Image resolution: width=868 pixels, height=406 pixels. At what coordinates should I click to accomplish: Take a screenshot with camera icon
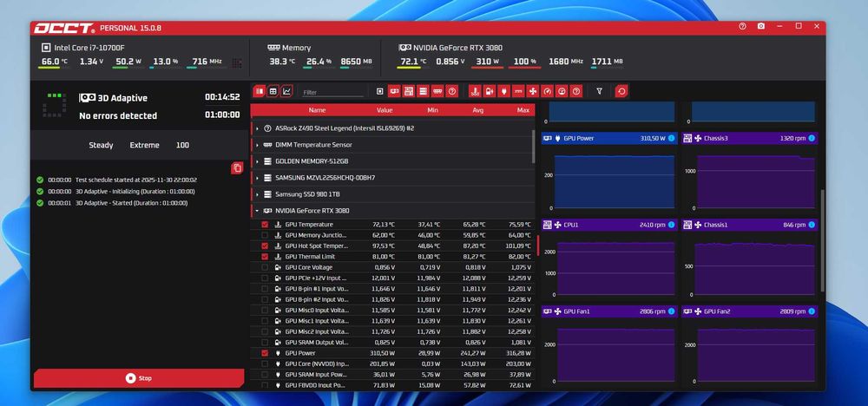761,26
